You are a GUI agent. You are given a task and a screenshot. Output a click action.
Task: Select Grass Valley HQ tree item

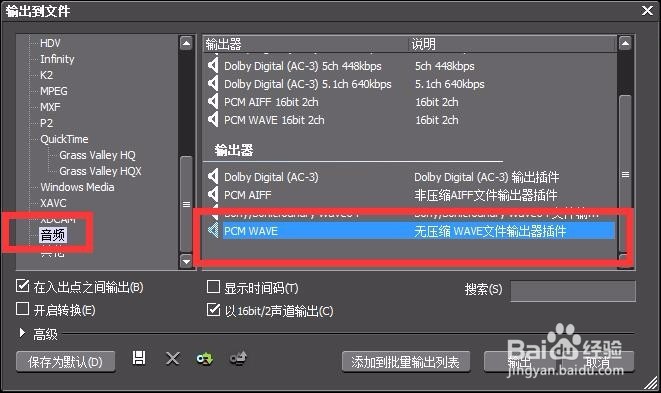tap(97, 155)
